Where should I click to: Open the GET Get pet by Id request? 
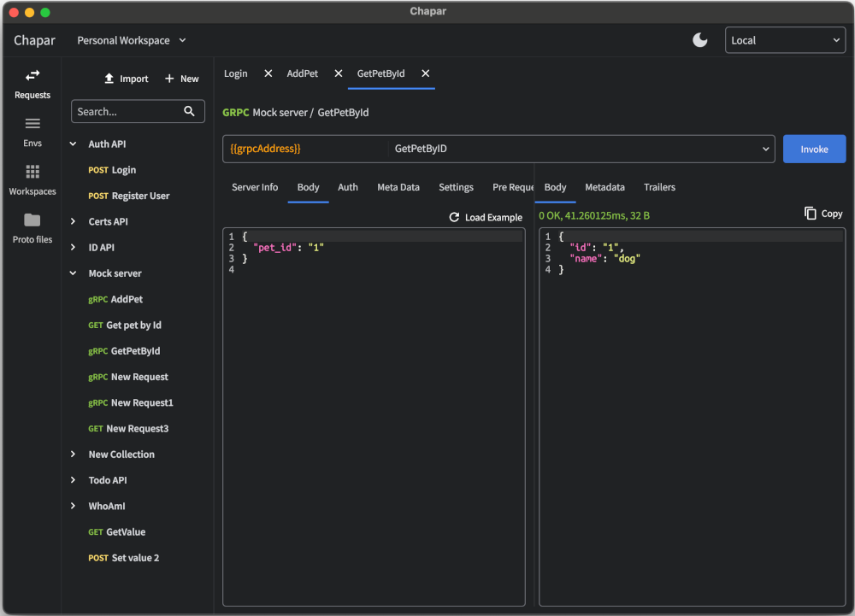pos(125,326)
